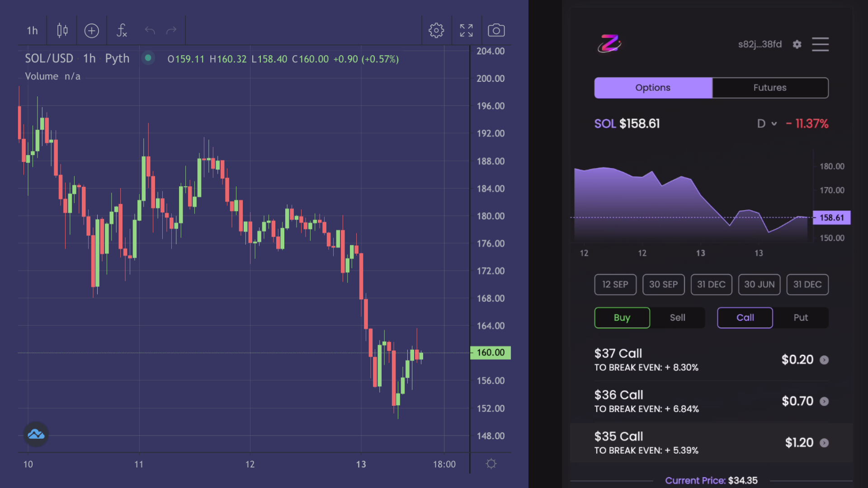The height and width of the screenshot is (488, 868).
Task: Expand the $37 Call option row
Action: pyautogui.click(x=824, y=360)
